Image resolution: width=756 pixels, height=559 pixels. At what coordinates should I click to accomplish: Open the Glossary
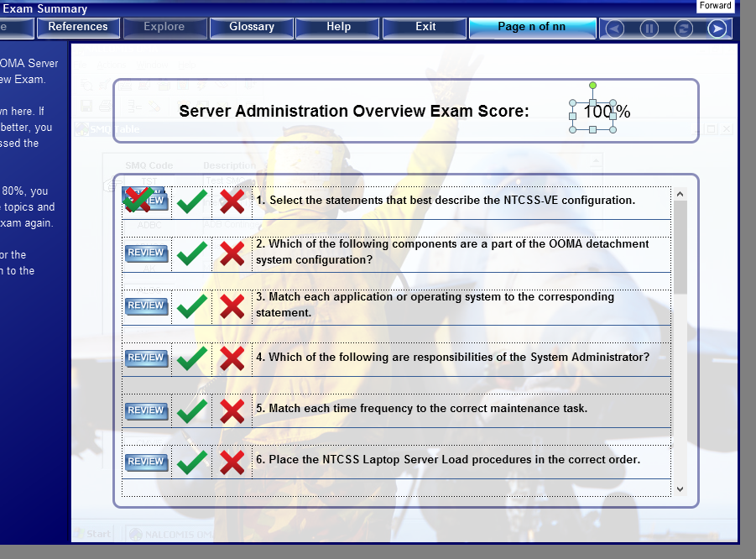pyautogui.click(x=251, y=27)
